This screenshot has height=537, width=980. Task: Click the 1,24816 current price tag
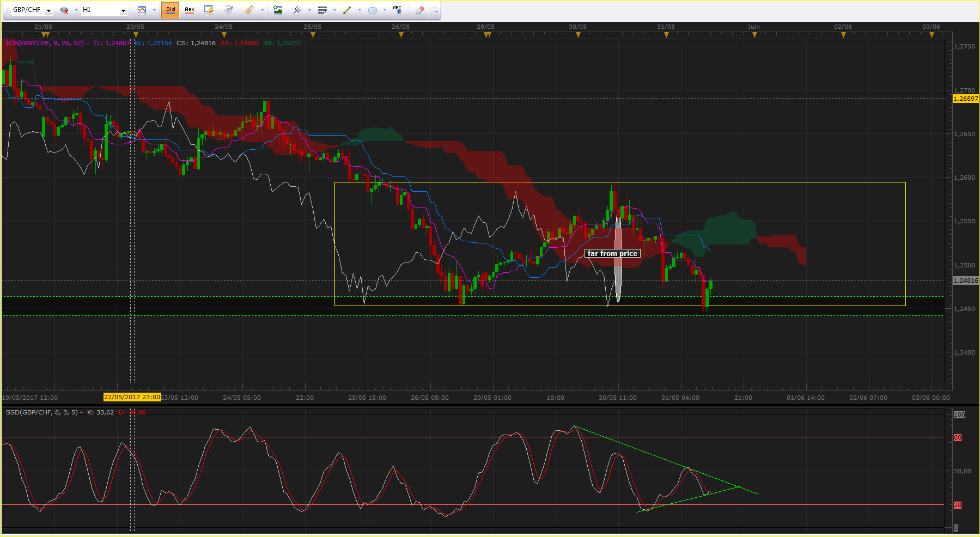pos(965,280)
